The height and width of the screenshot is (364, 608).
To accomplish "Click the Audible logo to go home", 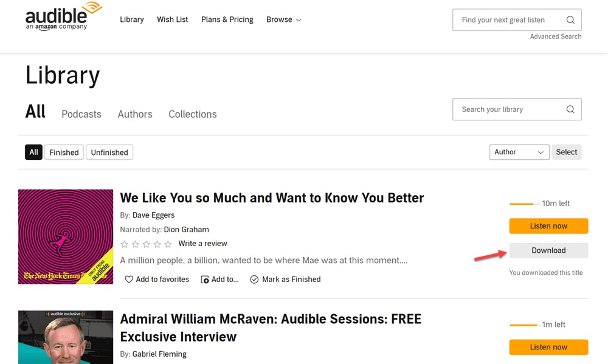I will coord(58,15).
